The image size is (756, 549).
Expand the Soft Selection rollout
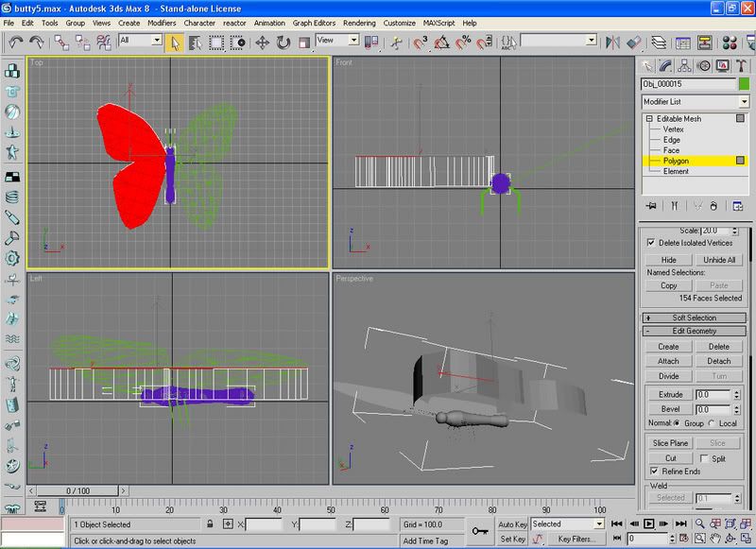695,317
